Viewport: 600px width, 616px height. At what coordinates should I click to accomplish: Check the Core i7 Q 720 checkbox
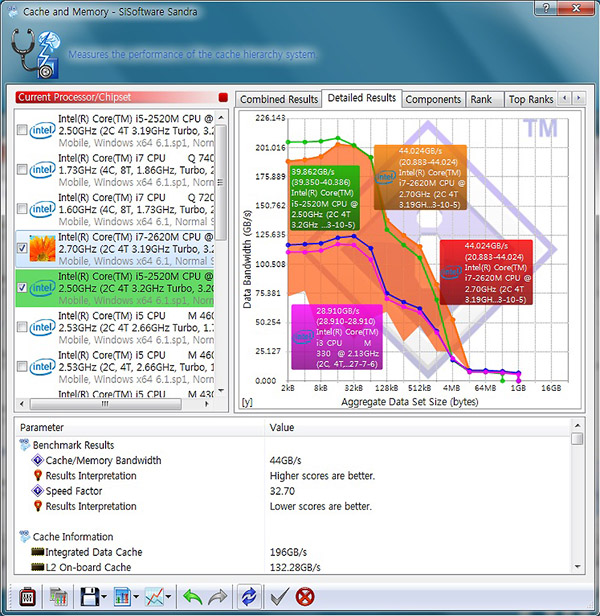pyautogui.click(x=22, y=209)
